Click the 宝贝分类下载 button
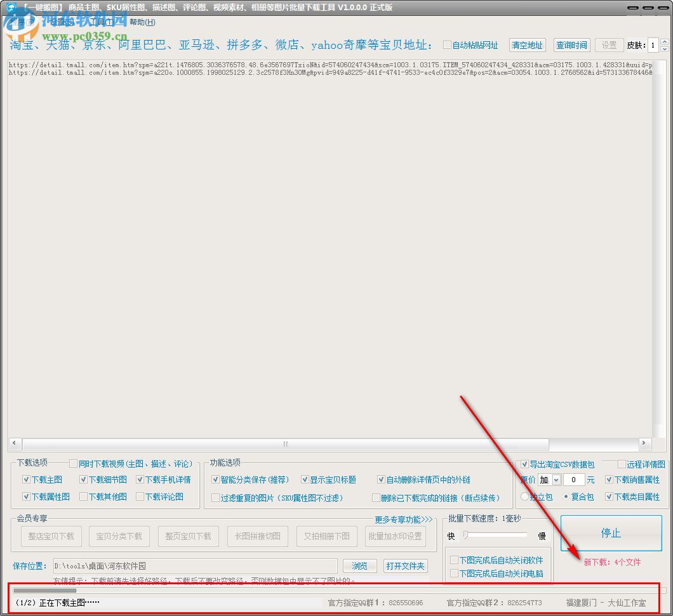 click(119, 536)
